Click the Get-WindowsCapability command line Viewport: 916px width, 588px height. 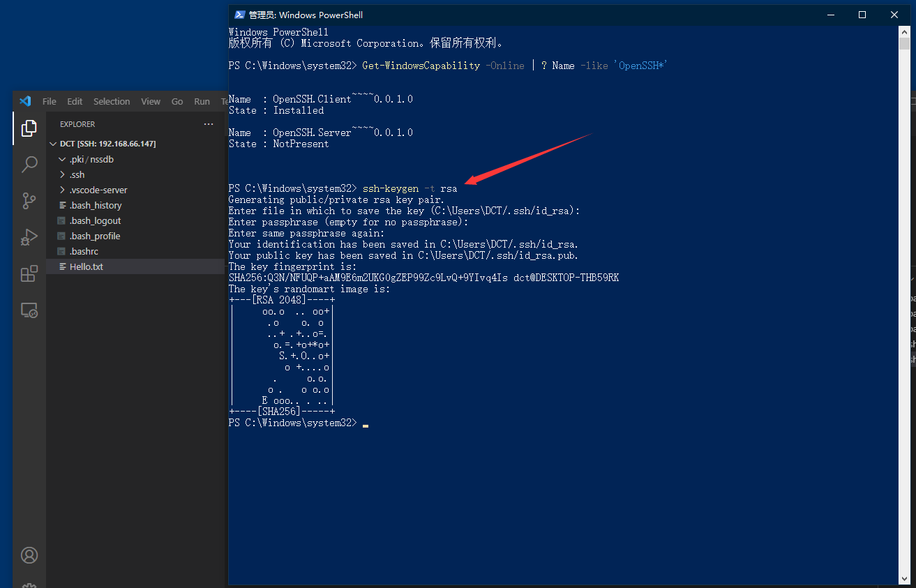(x=449, y=66)
